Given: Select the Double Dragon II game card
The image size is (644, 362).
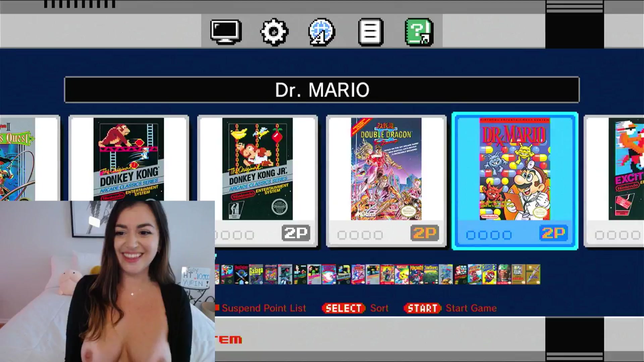Looking at the screenshot, I should pos(386,181).
